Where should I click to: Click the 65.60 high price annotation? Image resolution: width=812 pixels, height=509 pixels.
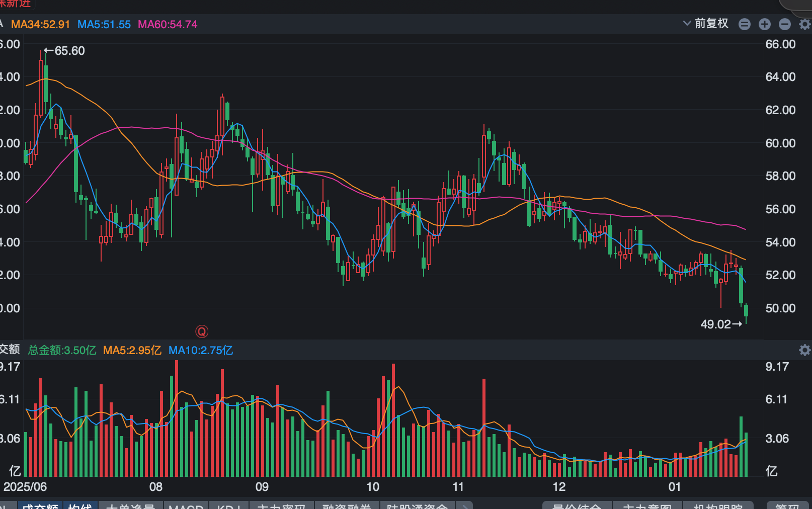[64, 51]
